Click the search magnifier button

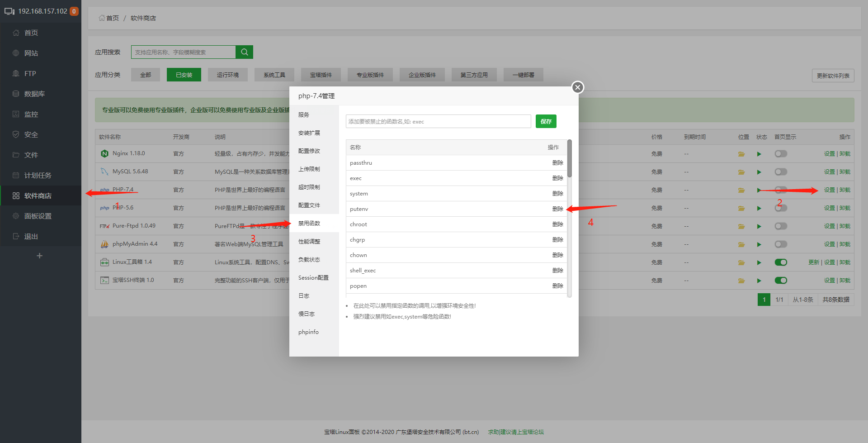click(x=244, y=52)
